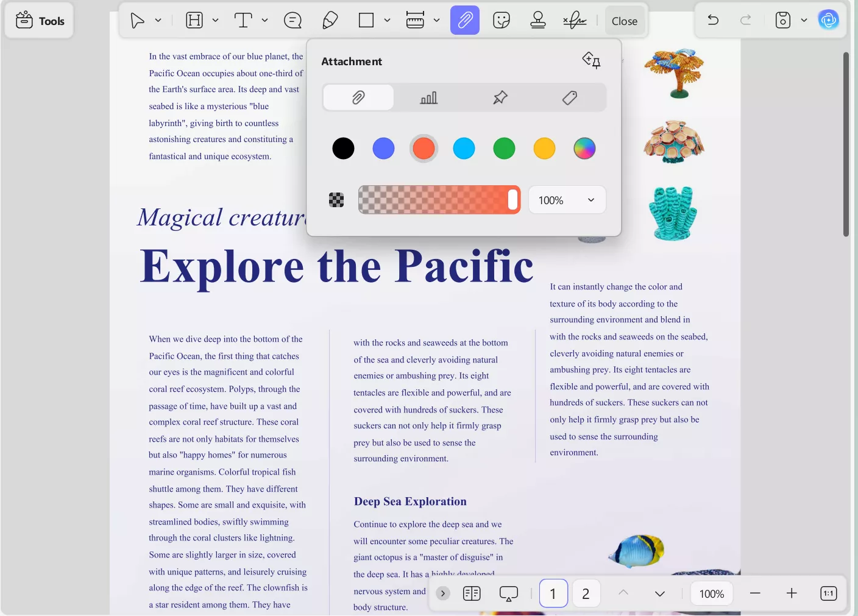Open the page layout view icon

(x=472, y=593)
